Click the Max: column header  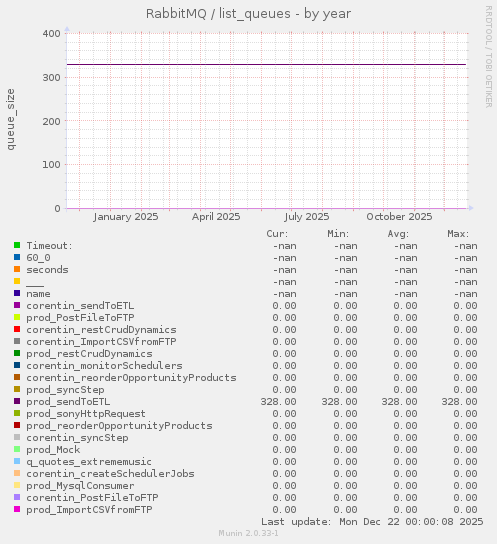[458, 234]
